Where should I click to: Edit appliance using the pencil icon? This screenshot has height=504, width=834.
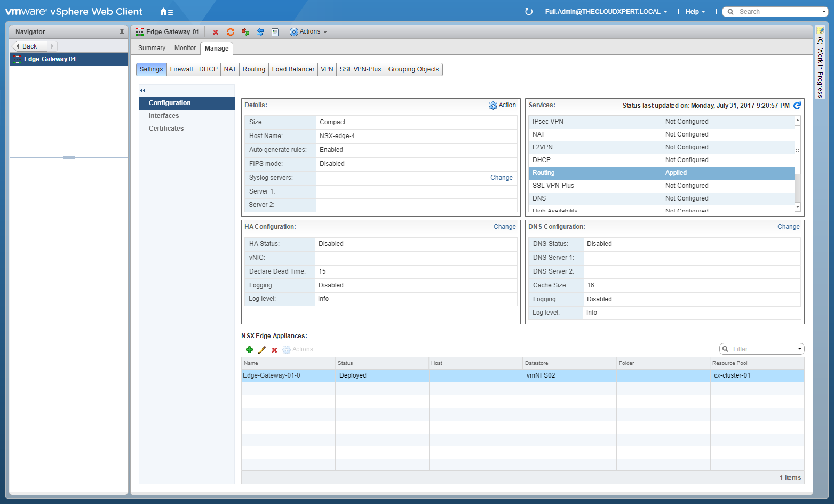point(261,350)
